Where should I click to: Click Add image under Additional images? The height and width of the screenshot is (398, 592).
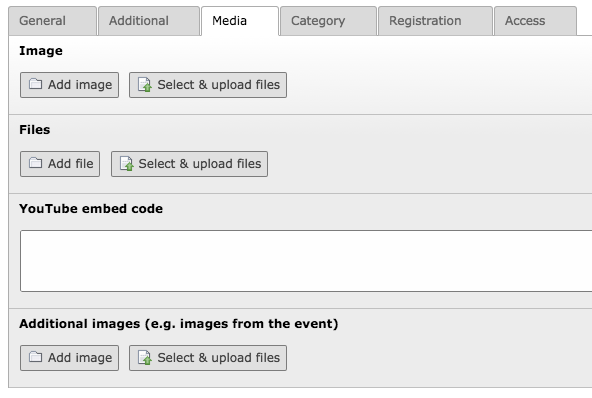(69, 358)
